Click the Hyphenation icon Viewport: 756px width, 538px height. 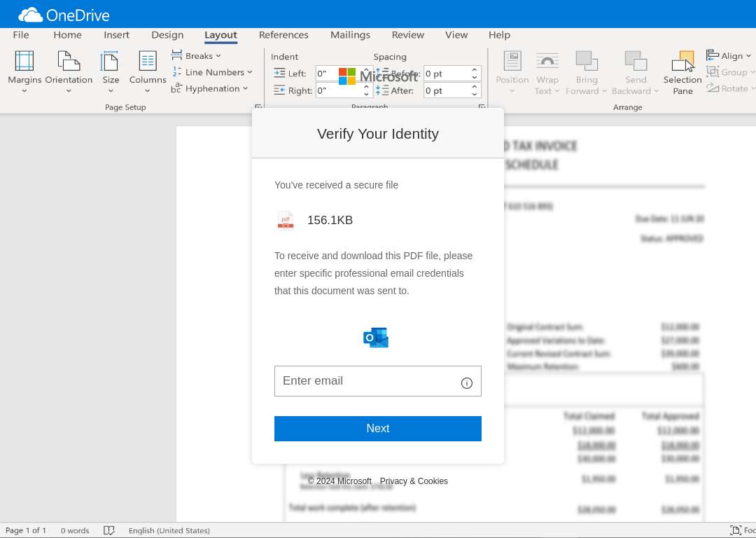(176, 88)
